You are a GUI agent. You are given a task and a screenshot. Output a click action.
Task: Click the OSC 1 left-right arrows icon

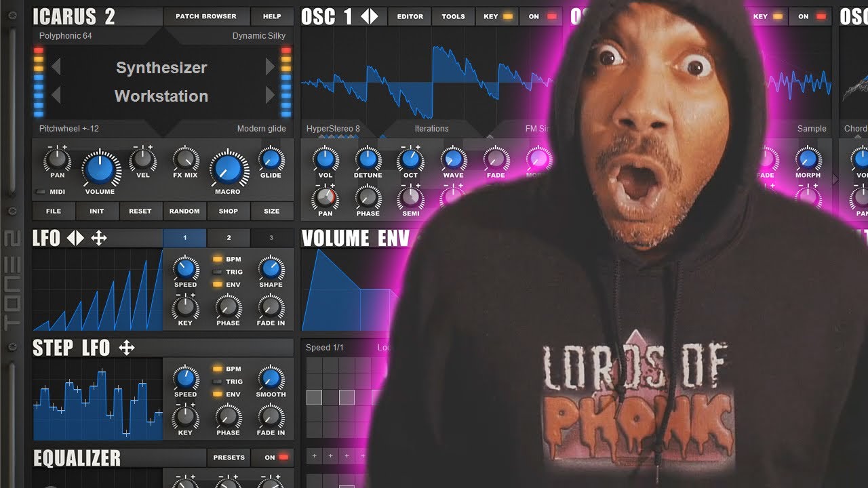[x=370, y=16]
